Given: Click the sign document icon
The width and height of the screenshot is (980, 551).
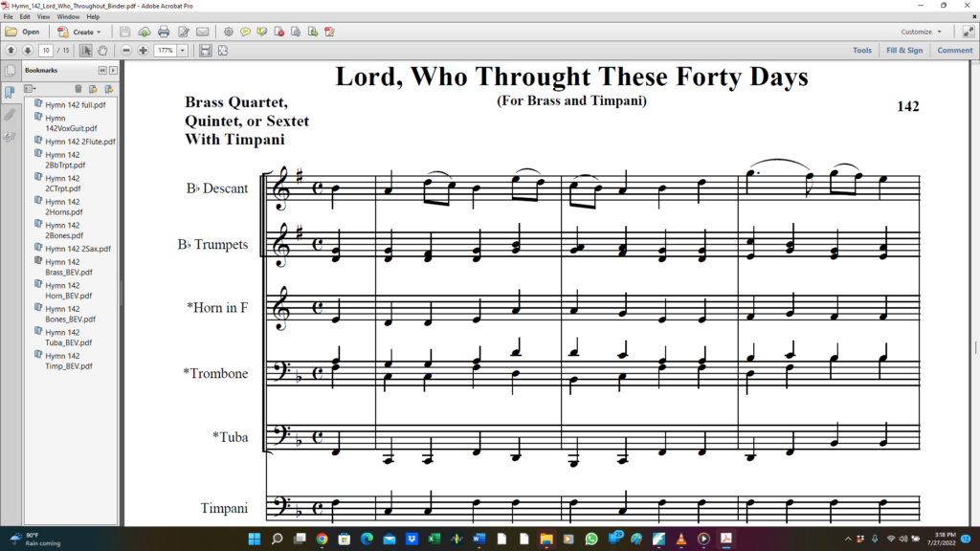Looking at the screenshot, I should pyautogui.click(x=329, y=32).
